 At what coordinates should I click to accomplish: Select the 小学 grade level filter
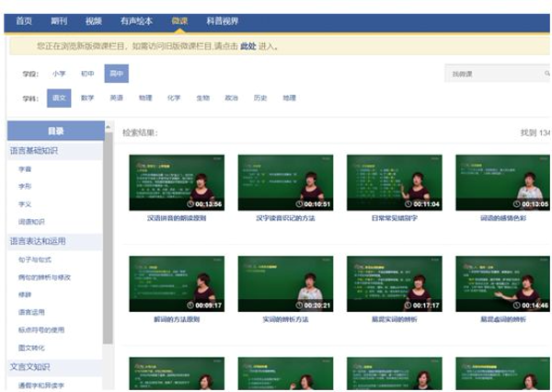pos(59,74)
